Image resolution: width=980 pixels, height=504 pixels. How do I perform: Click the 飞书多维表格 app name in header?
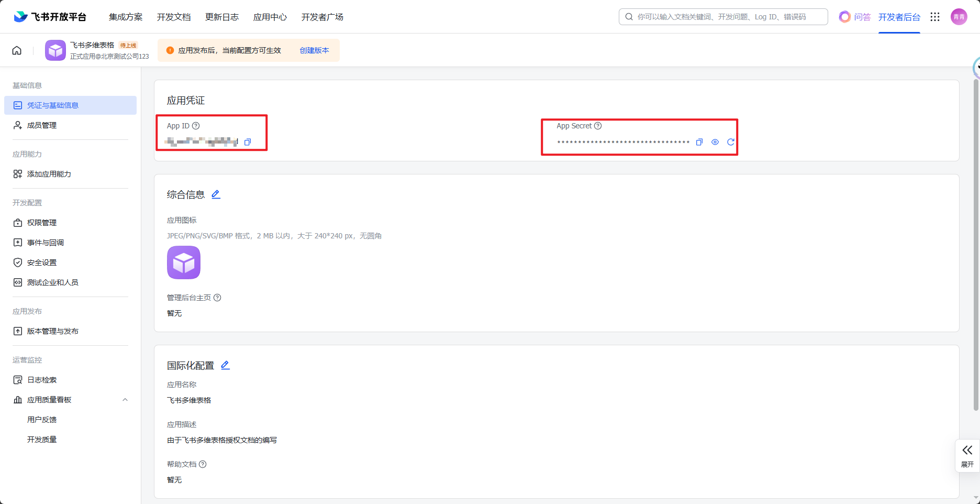tap(92, 45)
